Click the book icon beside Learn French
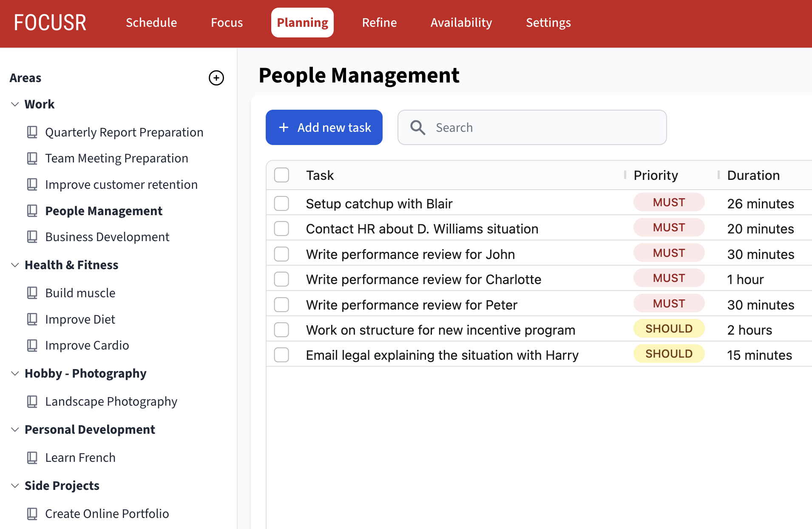The image size is (812, 529). point(32,458)
